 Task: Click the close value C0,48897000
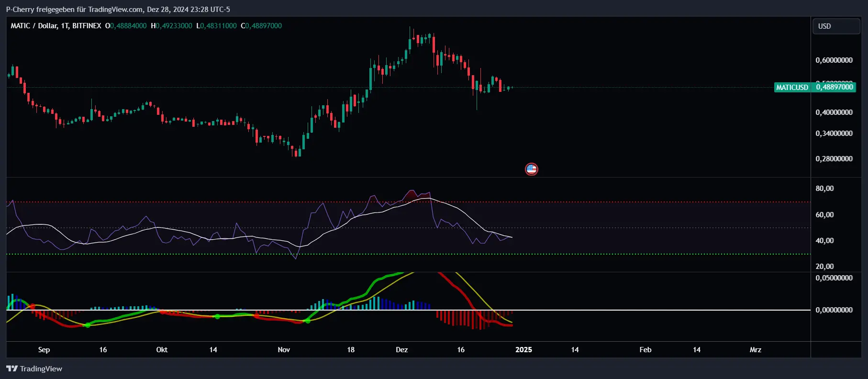point(261,26)
